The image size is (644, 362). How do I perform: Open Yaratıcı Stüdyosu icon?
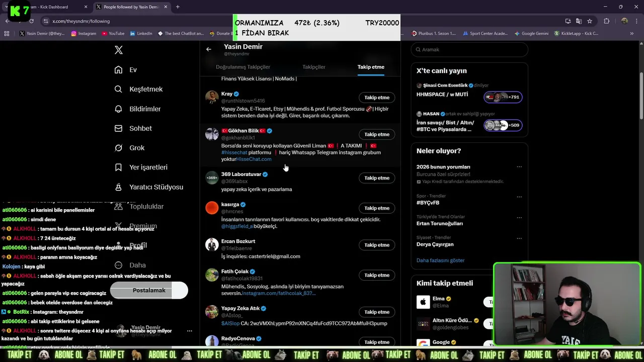(x=118, y=187)
